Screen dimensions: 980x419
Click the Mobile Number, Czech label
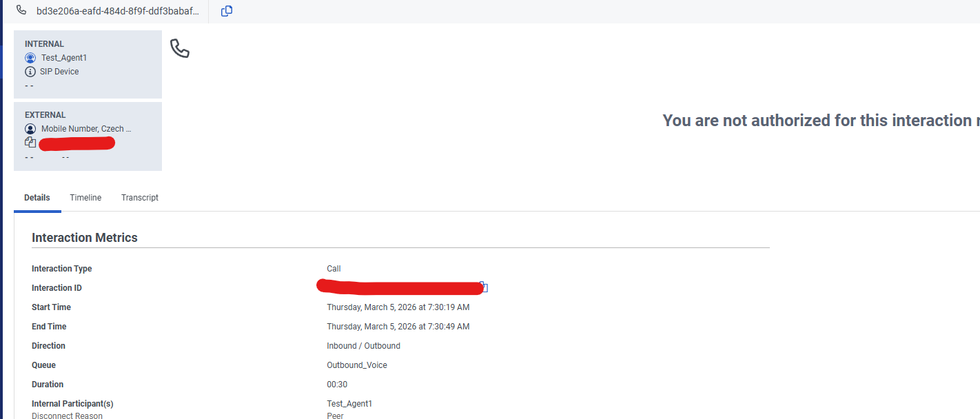tap(86, 129)
